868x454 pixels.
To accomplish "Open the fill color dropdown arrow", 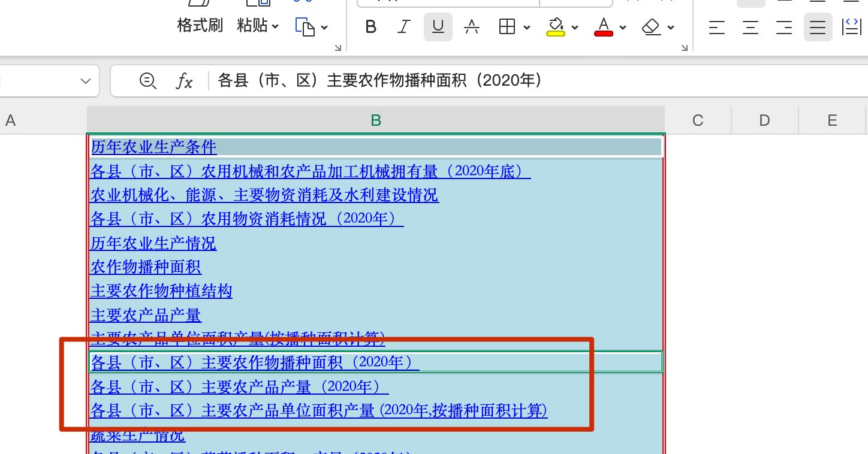I will point(575,28).
